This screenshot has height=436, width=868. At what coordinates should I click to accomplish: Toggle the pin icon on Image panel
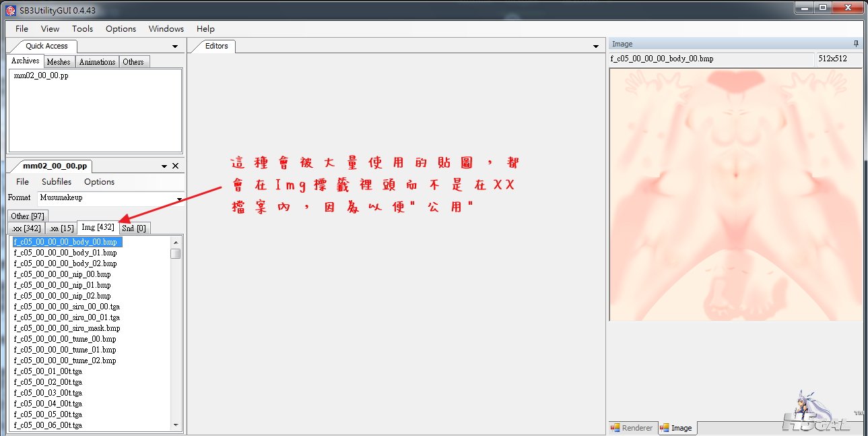pyautogui.click(x=856, y=44)
